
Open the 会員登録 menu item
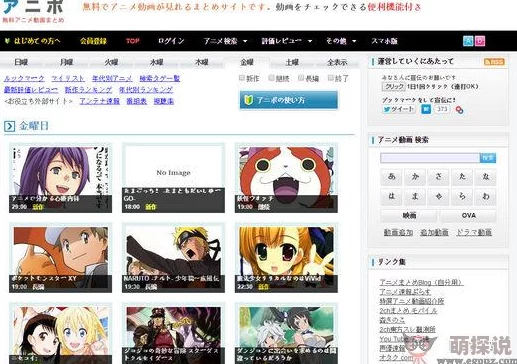[x=93, y=41]
